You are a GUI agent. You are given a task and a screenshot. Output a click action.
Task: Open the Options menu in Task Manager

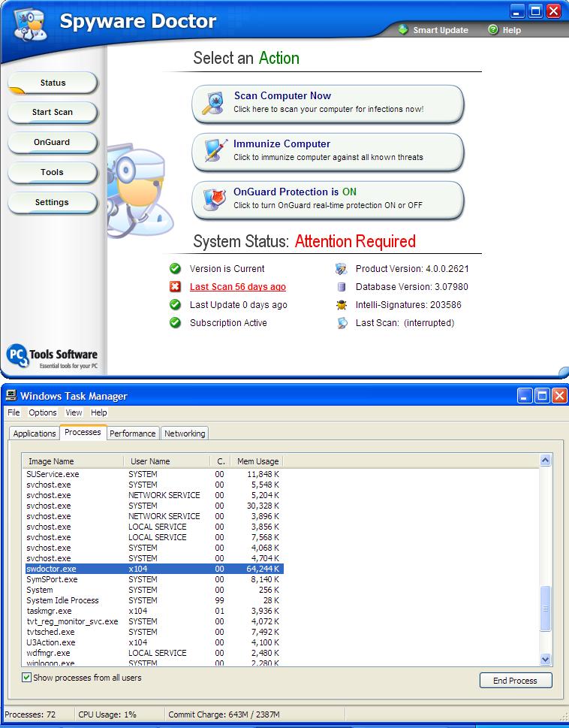43,412
